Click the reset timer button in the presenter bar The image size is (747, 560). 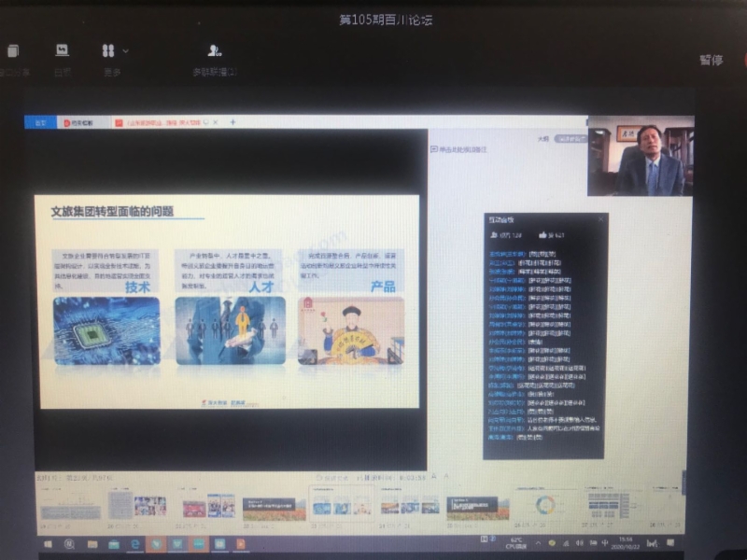pyautogui.click(x=332, y=478)
